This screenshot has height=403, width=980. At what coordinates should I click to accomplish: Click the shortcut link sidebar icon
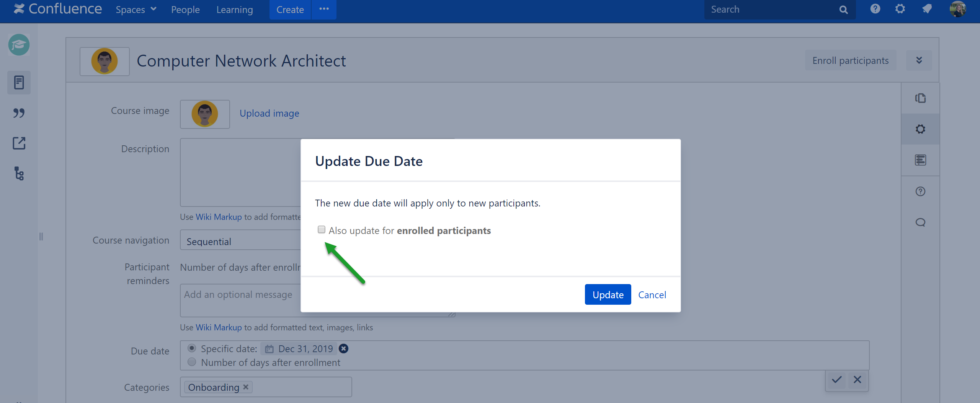coord(19,143)
